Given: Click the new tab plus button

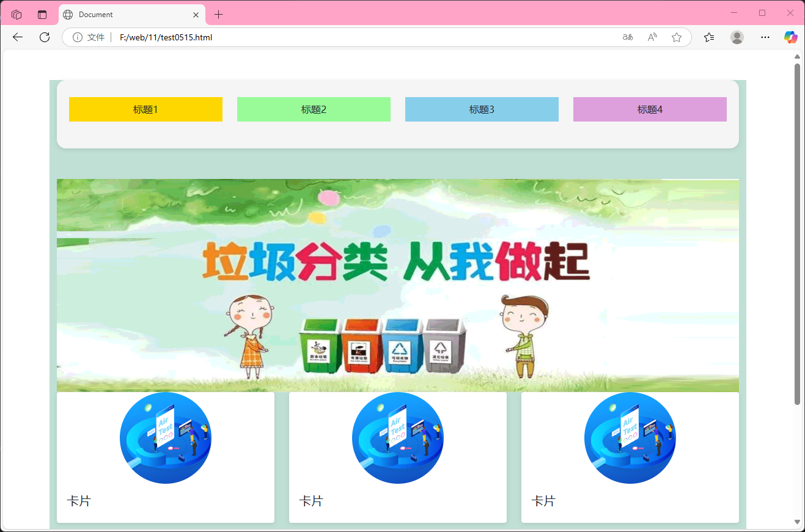Looking at the screenshot, I should [x=218, y=13].
